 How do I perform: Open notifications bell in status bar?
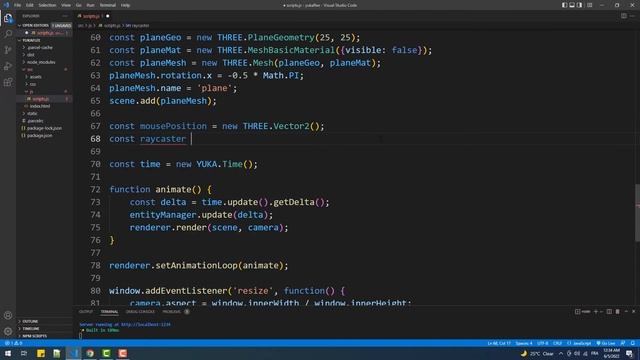tap(632, 343)
